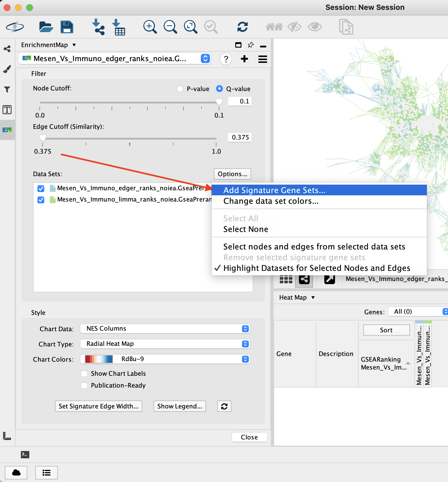Sort by GSEARanking column header

coord(386,363)
